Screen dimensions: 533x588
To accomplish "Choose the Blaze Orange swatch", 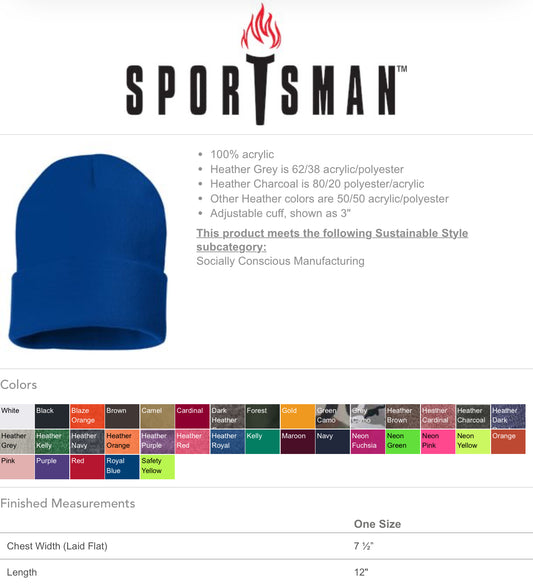I will 87,416.
